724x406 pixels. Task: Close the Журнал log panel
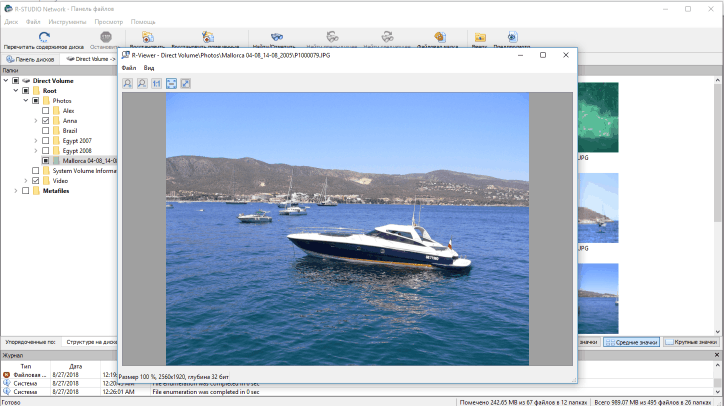point(717,355)
